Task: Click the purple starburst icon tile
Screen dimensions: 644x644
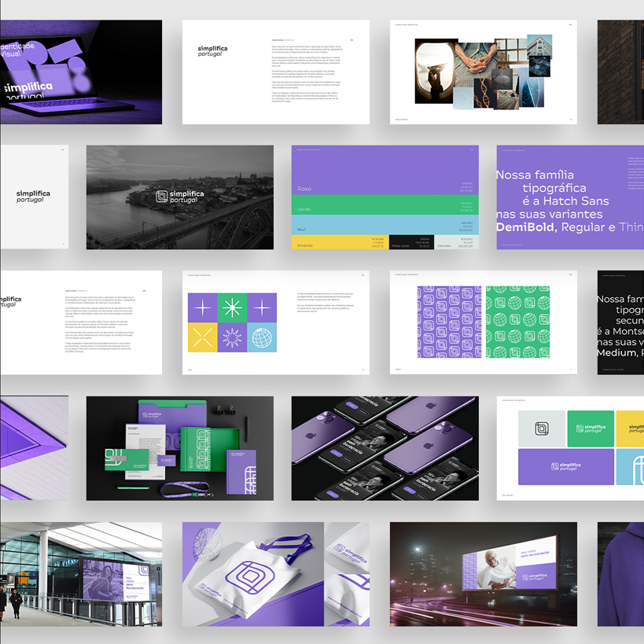Action: point(232,337)
